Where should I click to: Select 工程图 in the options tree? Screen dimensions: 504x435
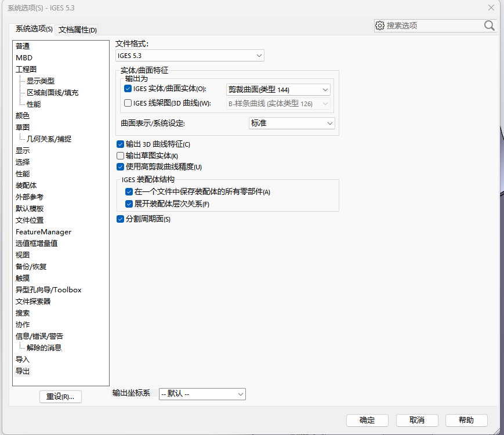[x=26, y=70]
